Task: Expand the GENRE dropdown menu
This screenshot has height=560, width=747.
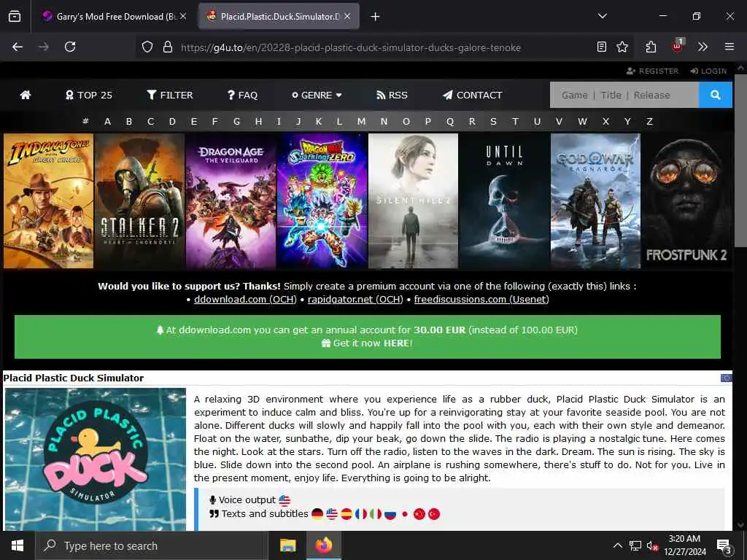Action: (317, 95)
